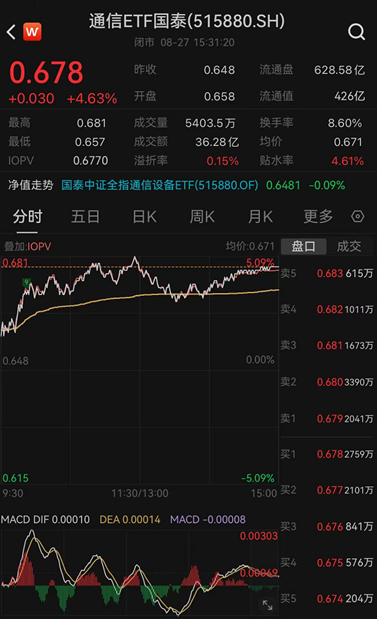The height and width of the screenshot is (619, 377).
Task: Tap the market status 闭市 08-27 timestamp
Action: pos(184,43)
